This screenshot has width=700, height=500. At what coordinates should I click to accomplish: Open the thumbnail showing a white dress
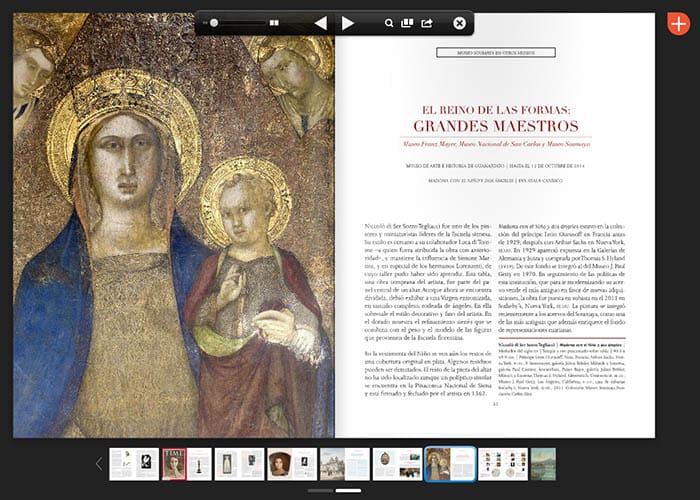coord(239,464)
